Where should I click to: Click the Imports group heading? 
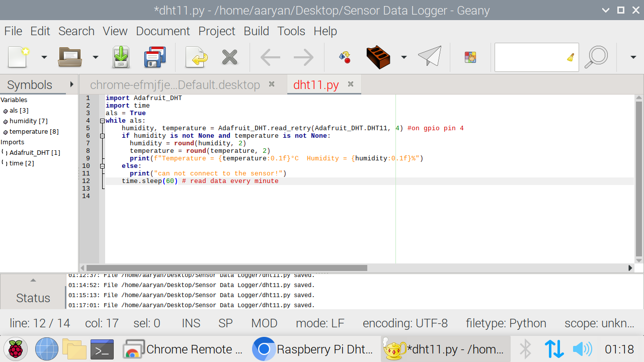point(13,142)
